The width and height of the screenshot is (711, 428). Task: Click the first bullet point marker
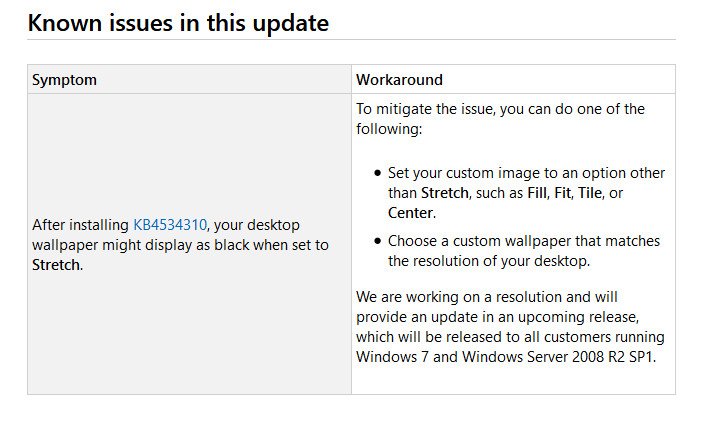pyautogui.click(x=378, y=173)
